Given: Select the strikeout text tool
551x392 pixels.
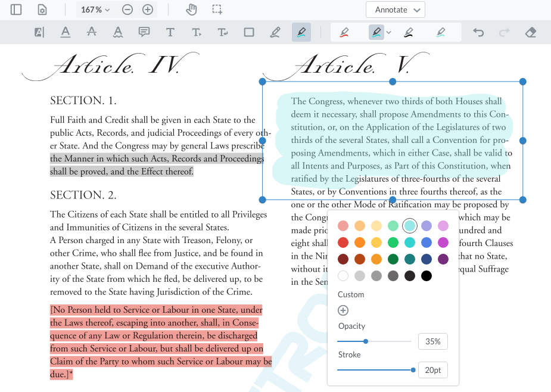Looking at the screenshot, I should tap(92, 32).
